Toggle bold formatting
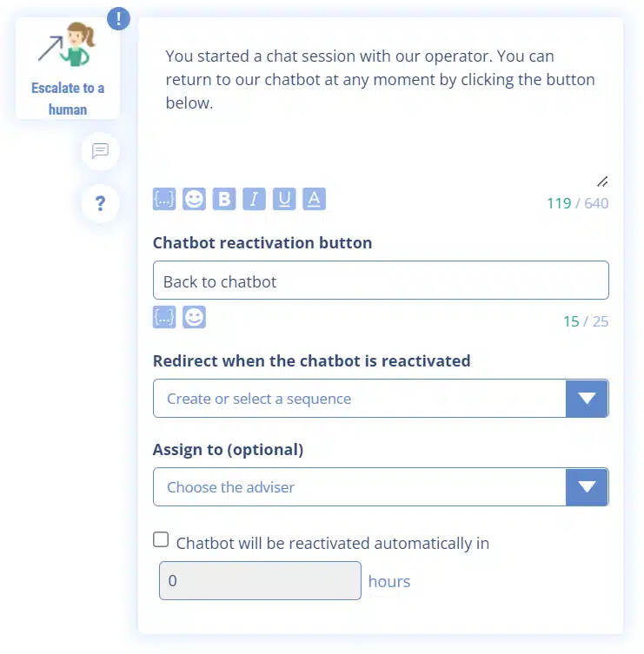Viewport: 644px width, 654px height. [224, 200]
